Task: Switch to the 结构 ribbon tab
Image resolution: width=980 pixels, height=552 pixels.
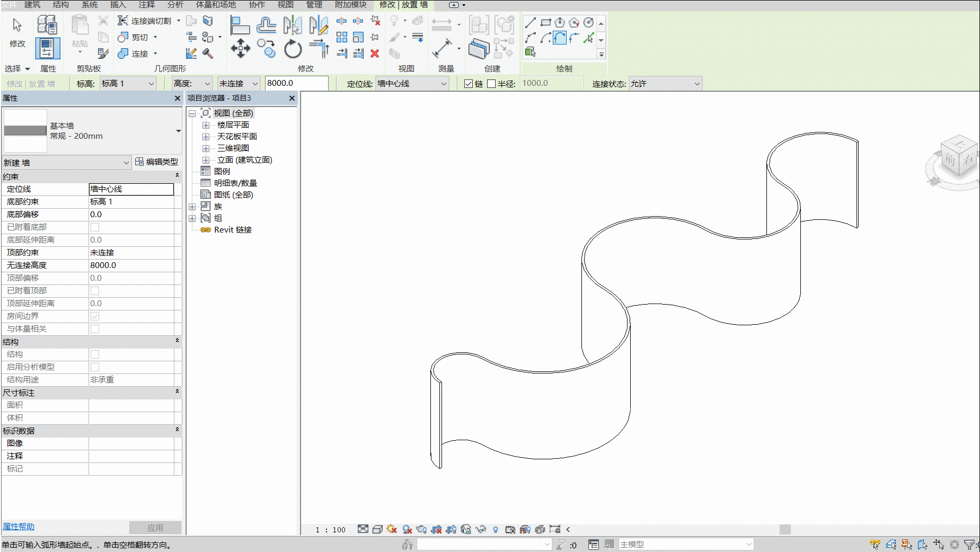Action: coord(61,5)
